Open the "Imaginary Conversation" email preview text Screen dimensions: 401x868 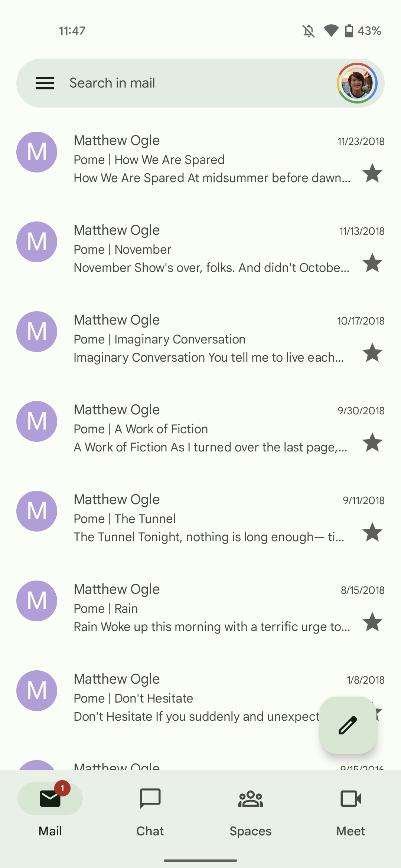(209, 358)
